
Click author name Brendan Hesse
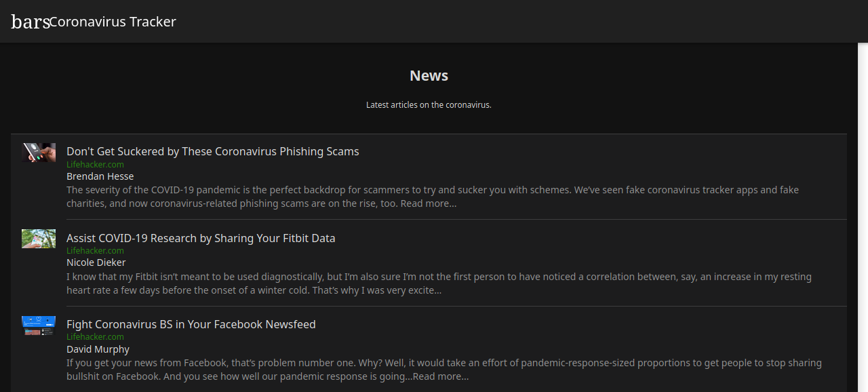point(100,176)
